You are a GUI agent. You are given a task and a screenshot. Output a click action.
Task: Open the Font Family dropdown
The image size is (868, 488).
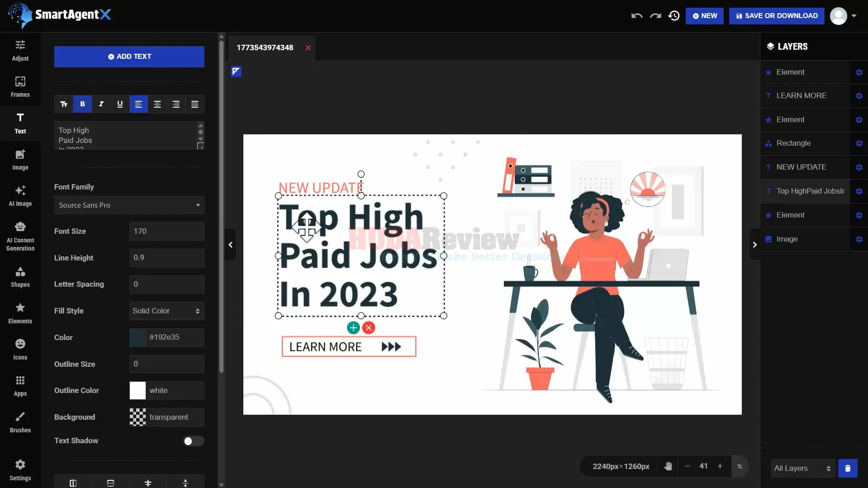point(129,205)
